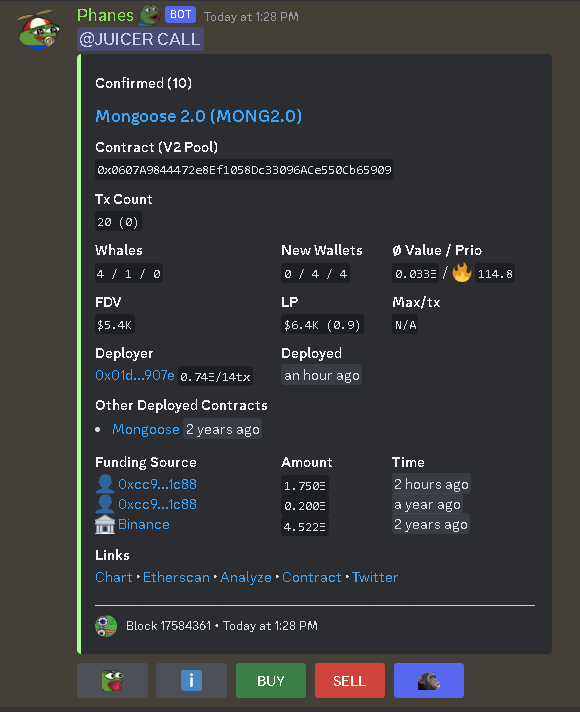Click the '2 years ago' Binance funding time
Screen dimensions: 580x712
(x=431, y=524)
